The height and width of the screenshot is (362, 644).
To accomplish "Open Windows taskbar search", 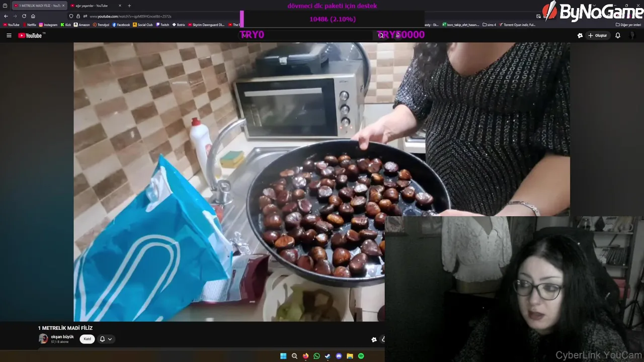I will click(x=294, y=356).
